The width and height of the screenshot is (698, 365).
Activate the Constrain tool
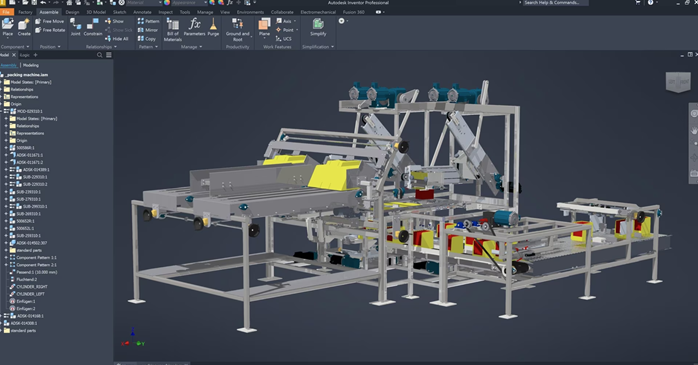[93, 27]
